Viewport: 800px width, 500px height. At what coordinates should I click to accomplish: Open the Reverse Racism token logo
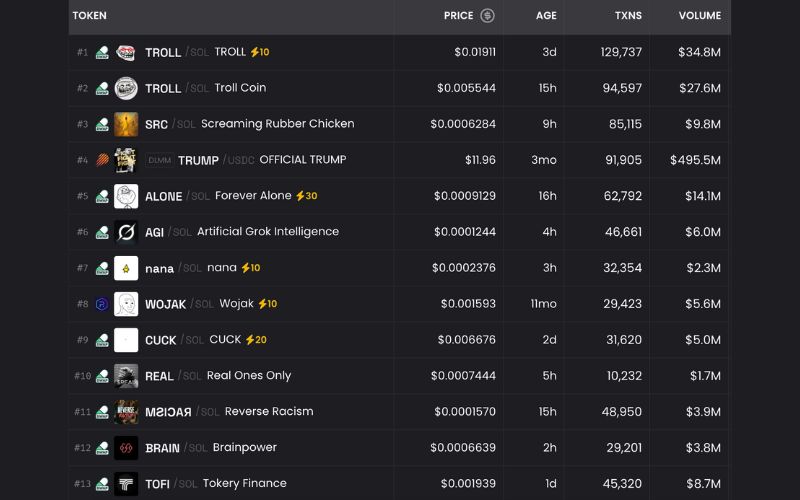(x=126, y=412)
